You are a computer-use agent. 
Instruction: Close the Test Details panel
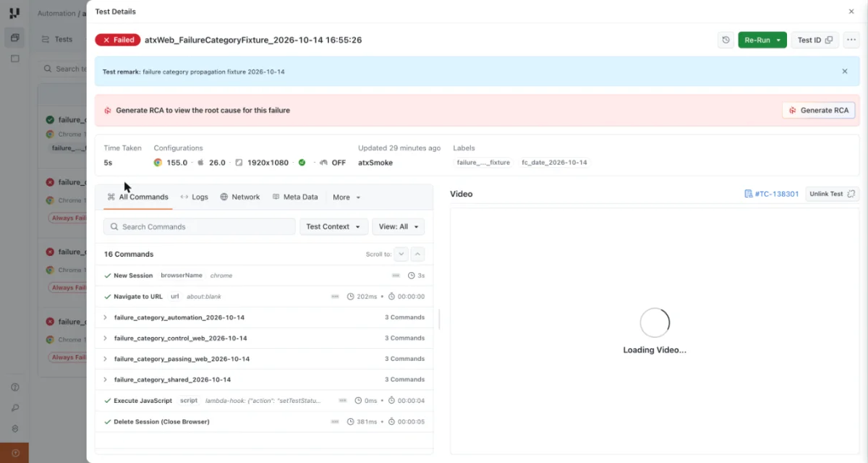point(851,12)
